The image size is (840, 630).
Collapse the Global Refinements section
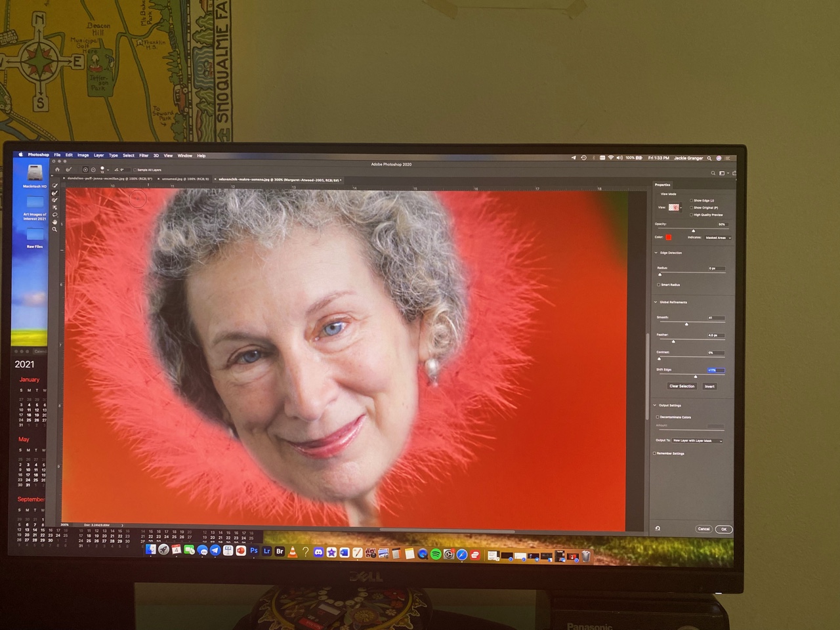click(x=656, y=303)
